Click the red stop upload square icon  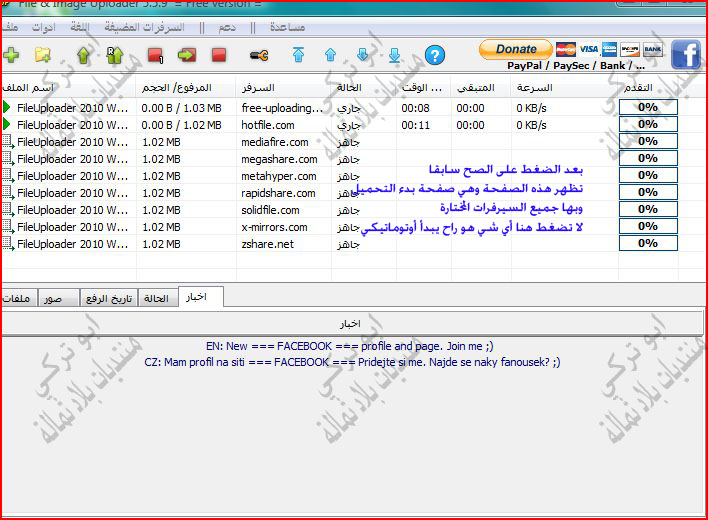coord(218,55)
